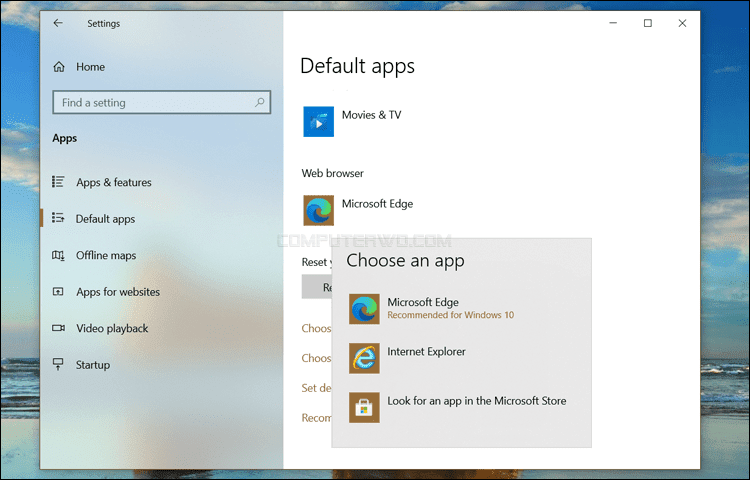
Task: Open the Apps for websites page
Action: [118, 292]
